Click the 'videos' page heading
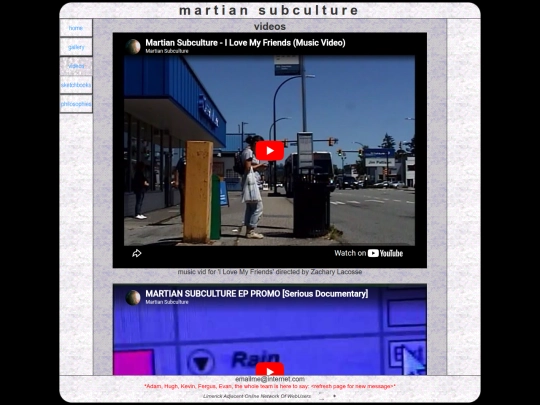 [270, 27]
